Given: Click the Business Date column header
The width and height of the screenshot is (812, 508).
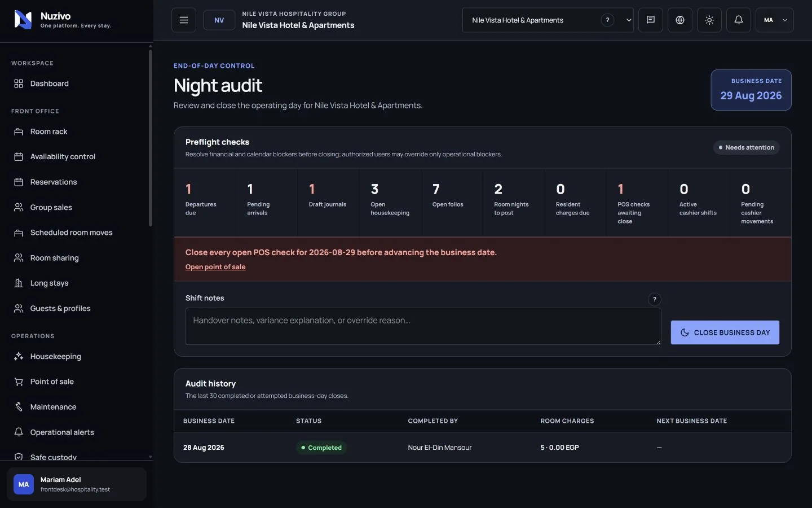Looking at the screenshot, I should pyautogui.click(x=209, y=421).
